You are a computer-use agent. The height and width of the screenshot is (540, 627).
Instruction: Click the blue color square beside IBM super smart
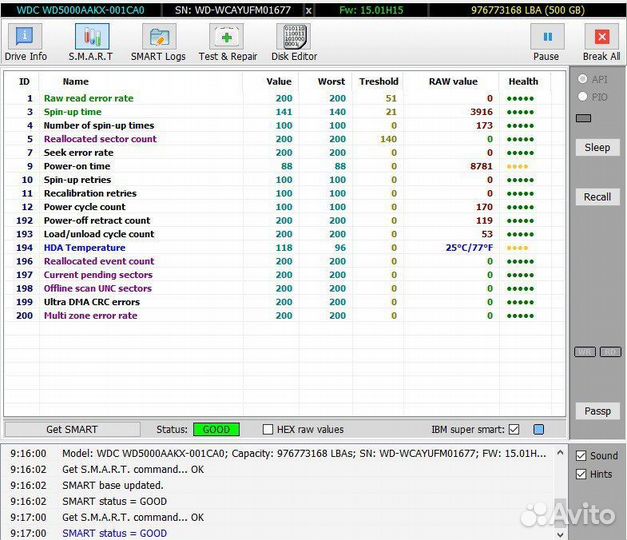tap(539, 429)
